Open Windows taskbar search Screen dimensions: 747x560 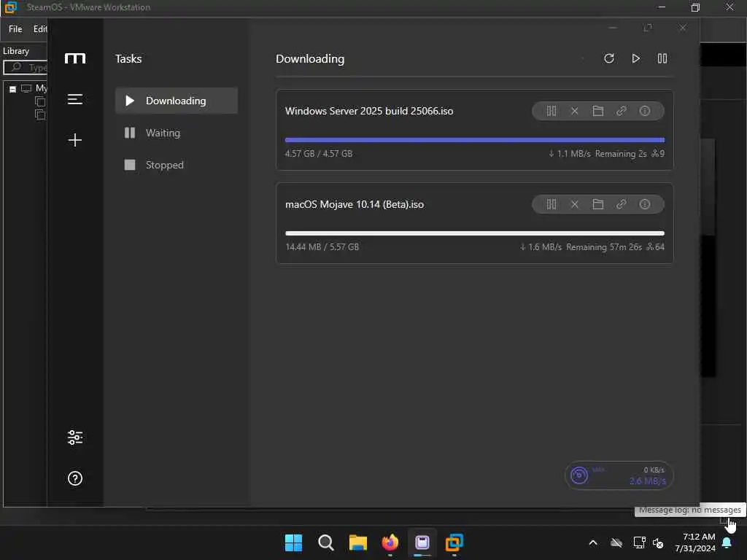click(x=326, y=542)
